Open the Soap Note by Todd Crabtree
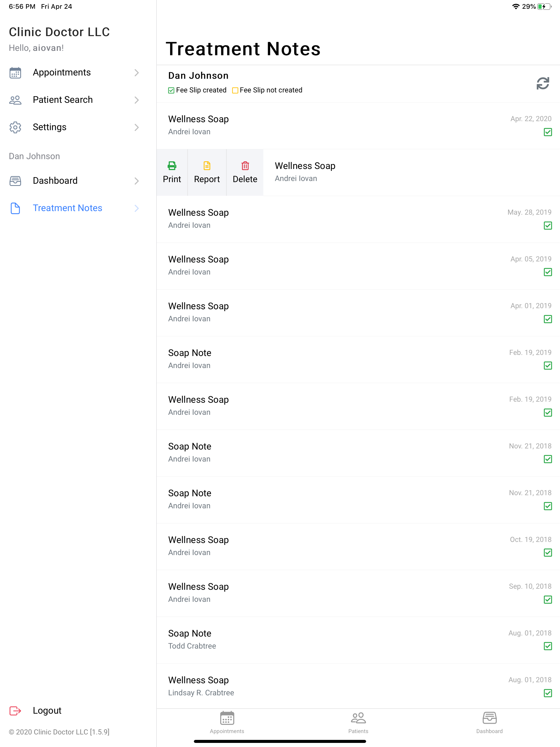The height and width of the screenshot is (747, 560). 358,640
